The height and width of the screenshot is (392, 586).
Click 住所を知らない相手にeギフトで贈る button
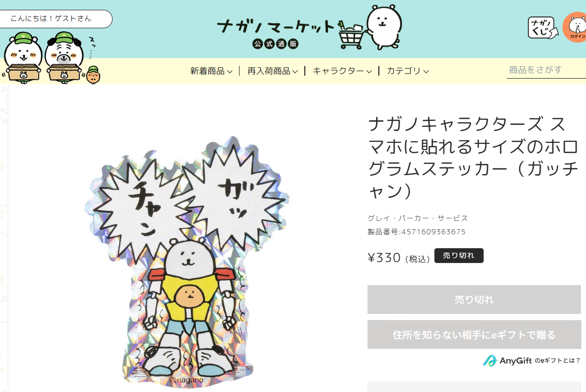(x=474, y=335)
